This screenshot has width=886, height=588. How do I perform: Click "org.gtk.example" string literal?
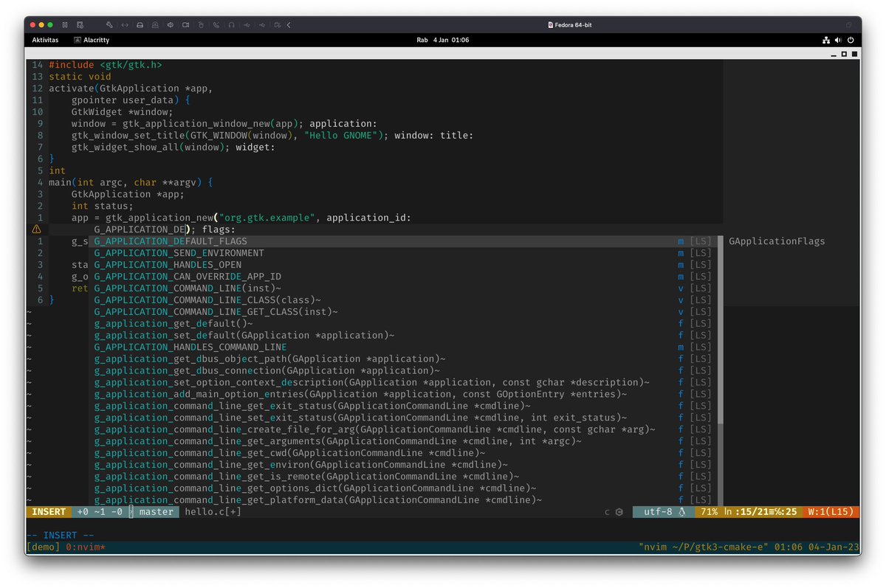click(x=267, y=218)
